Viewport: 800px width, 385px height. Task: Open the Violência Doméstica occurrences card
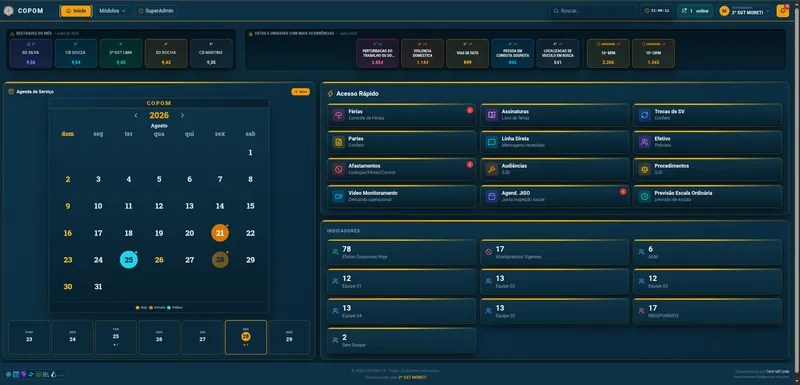422,53
